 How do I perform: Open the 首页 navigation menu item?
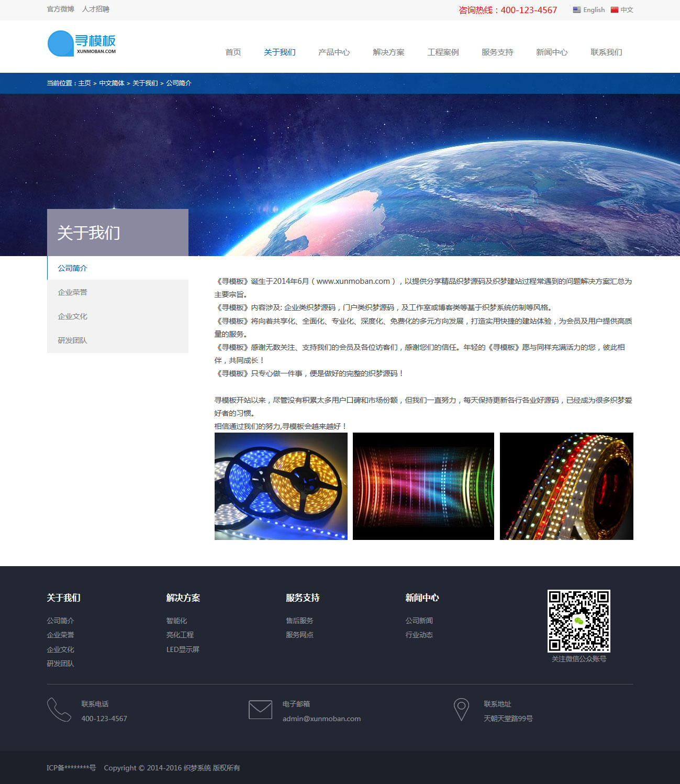click(x=233, y=52)
